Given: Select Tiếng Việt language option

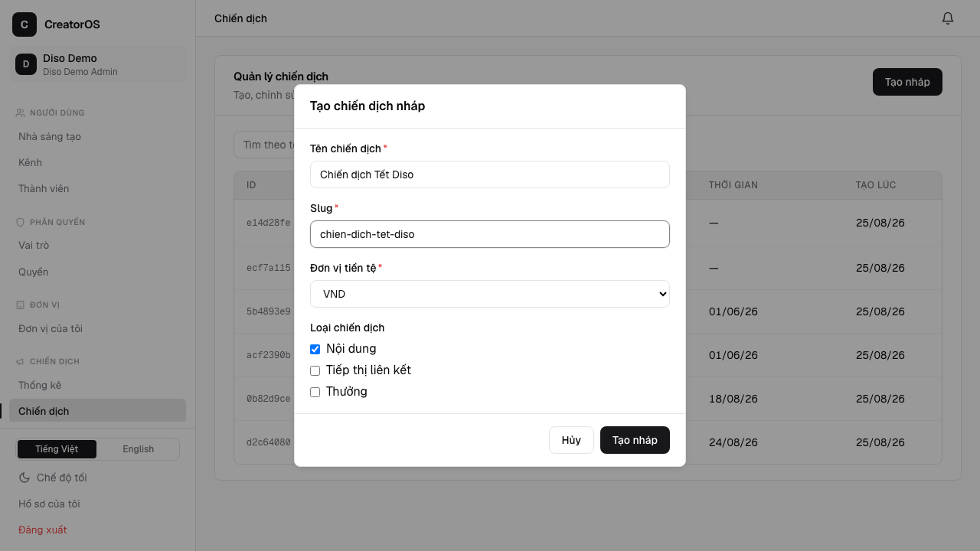Looking at the screenshot, I should pos(57,449).
